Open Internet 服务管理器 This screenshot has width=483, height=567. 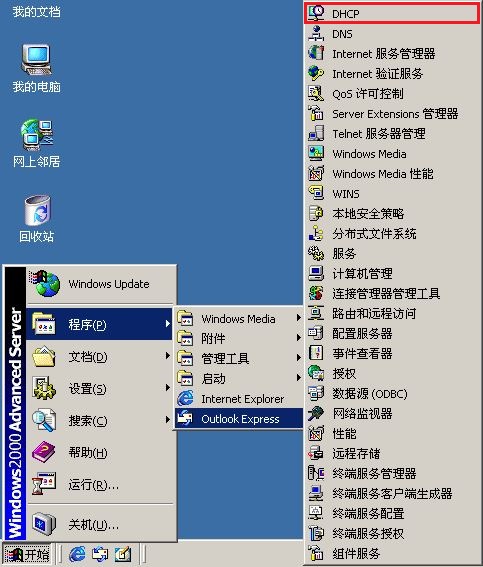[x=392, y=54]
